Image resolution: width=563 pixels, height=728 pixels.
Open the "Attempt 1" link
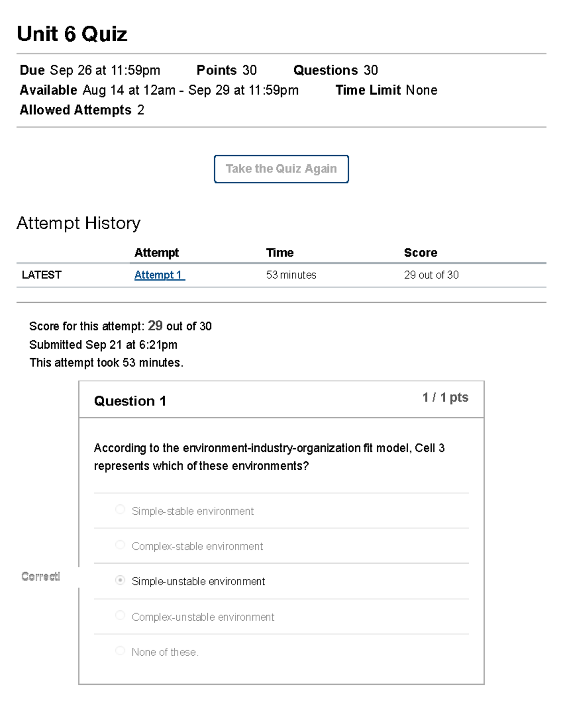159,275
